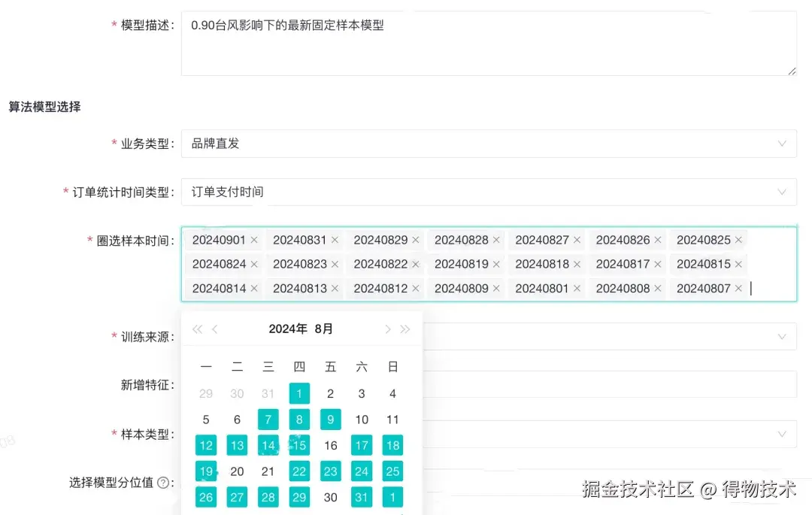Deselect August 12 in the calendar
This screenshot has width=812, height=515.
coord(206,445)
